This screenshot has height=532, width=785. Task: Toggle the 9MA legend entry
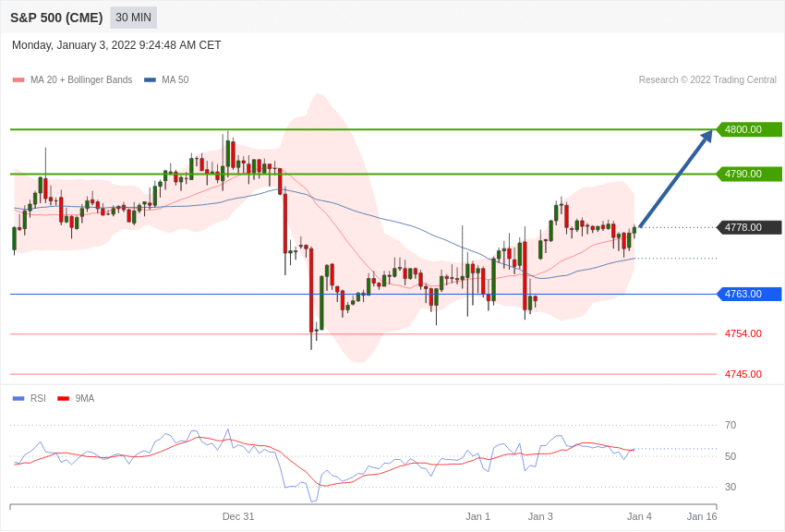coord(76,398)
